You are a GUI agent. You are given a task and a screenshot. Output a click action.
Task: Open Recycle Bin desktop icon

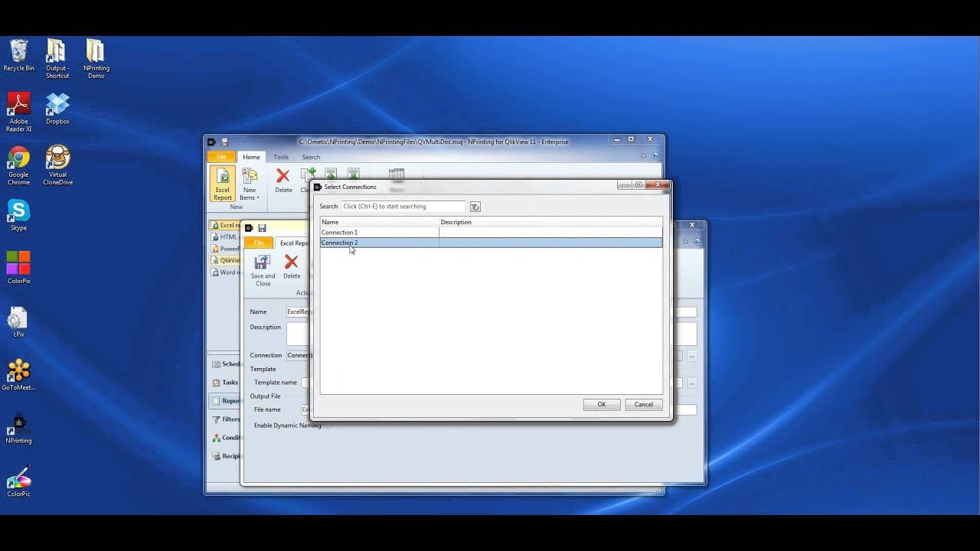pos(18,56)
